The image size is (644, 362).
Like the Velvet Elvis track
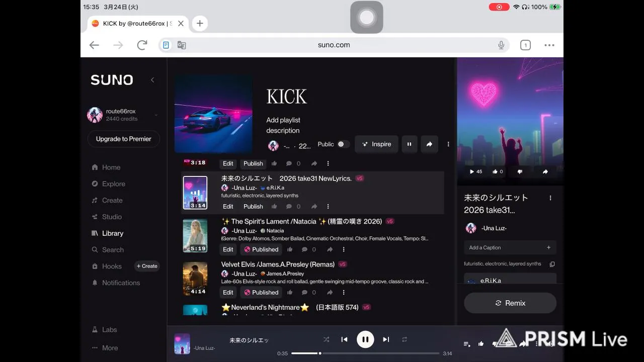(290, 293)
